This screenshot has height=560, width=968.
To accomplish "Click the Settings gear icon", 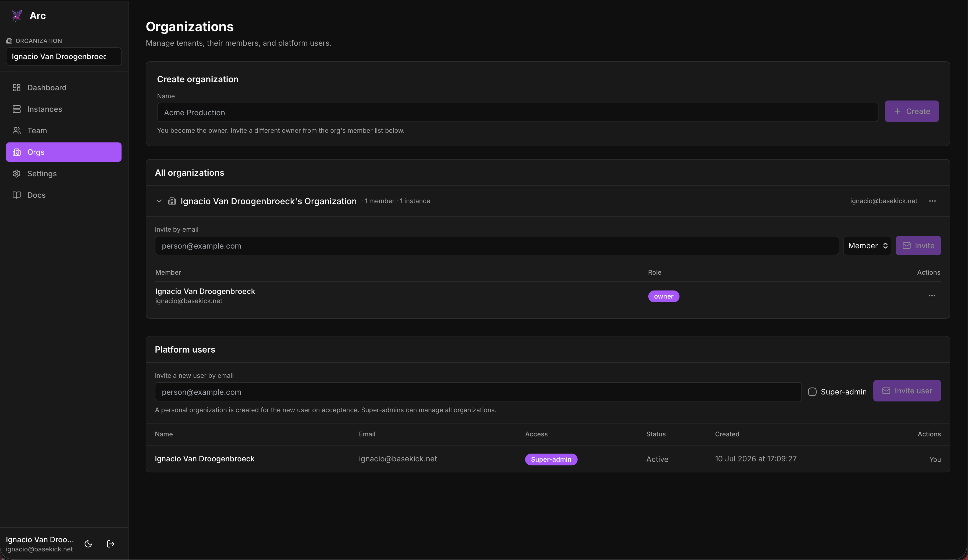I will pos(16,174).
